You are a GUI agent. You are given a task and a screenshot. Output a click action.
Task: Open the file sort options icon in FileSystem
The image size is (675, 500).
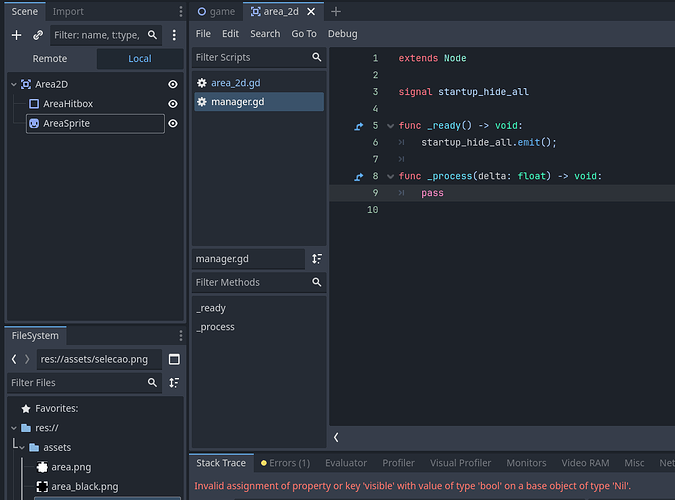point(174,382)
